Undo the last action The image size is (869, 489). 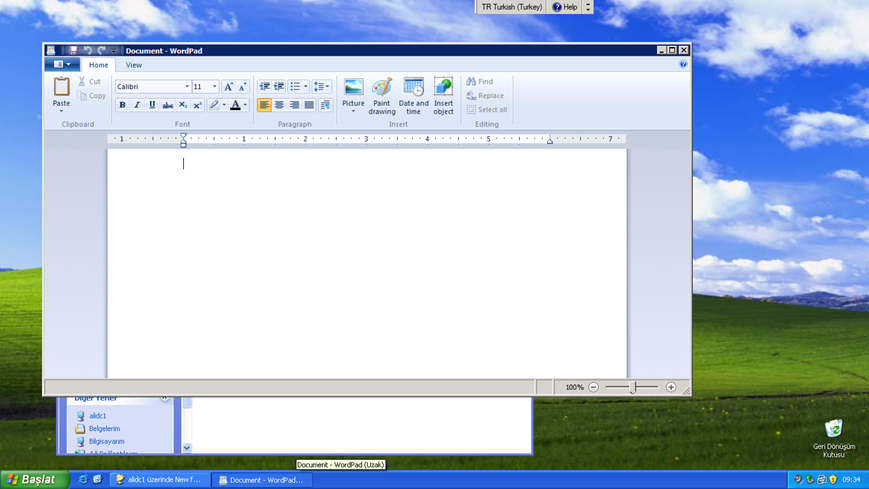click(x=87, y=50)
